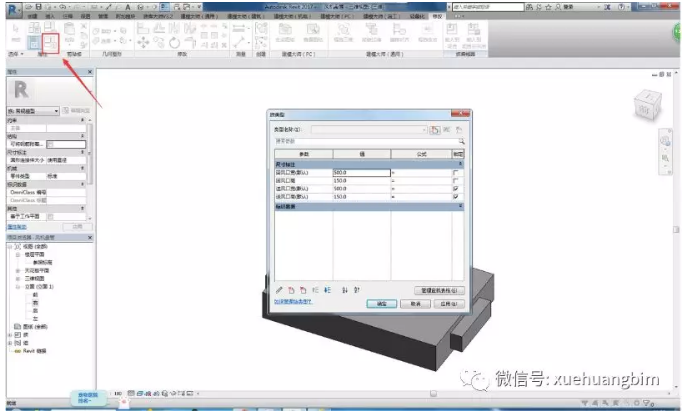Collapse the Elevations (Elevation 1) tree node
Screen dimensions: 685x414
tap(18, 287)
